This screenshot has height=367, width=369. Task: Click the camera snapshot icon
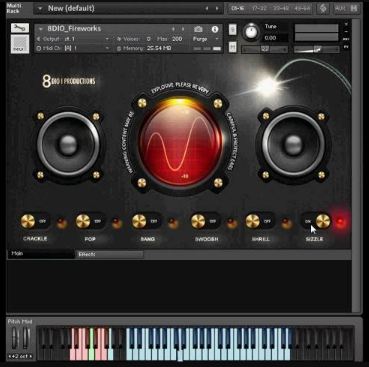(198, 29)
